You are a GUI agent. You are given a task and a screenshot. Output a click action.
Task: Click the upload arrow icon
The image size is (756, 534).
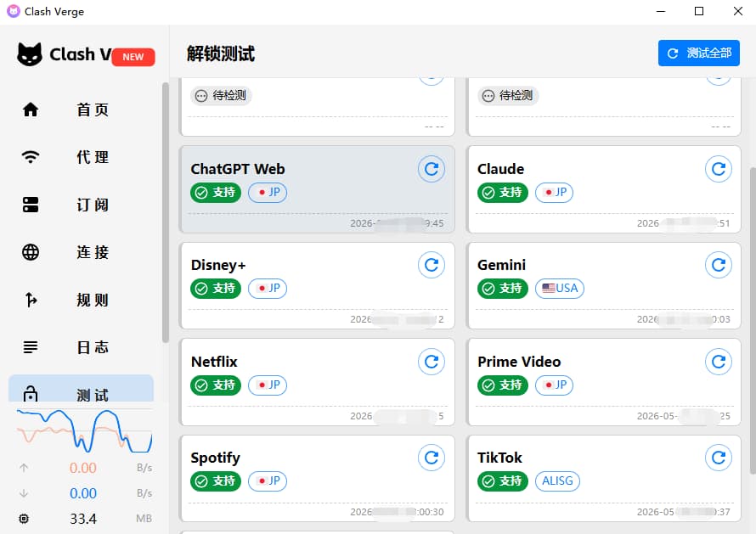(x=24, y=468)
